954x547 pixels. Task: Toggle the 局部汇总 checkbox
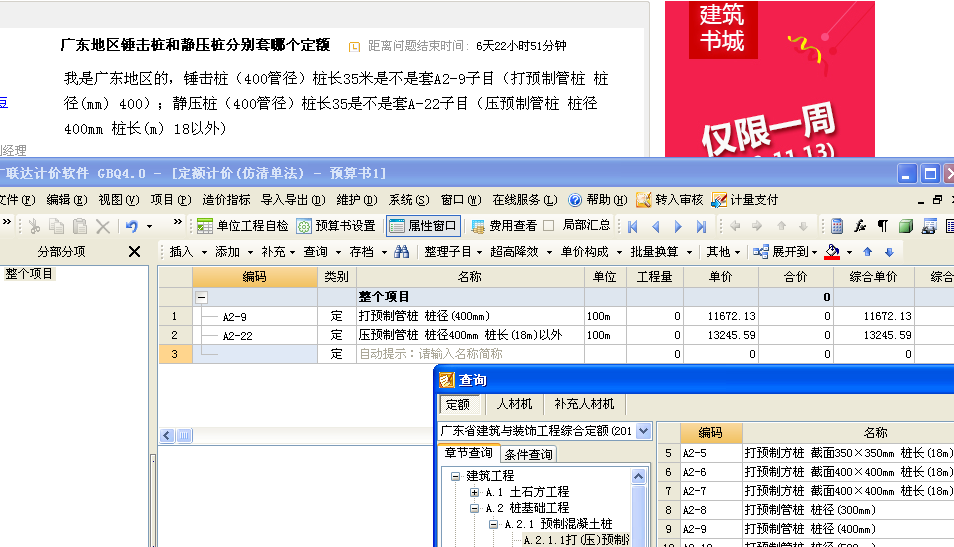(549, 226)
